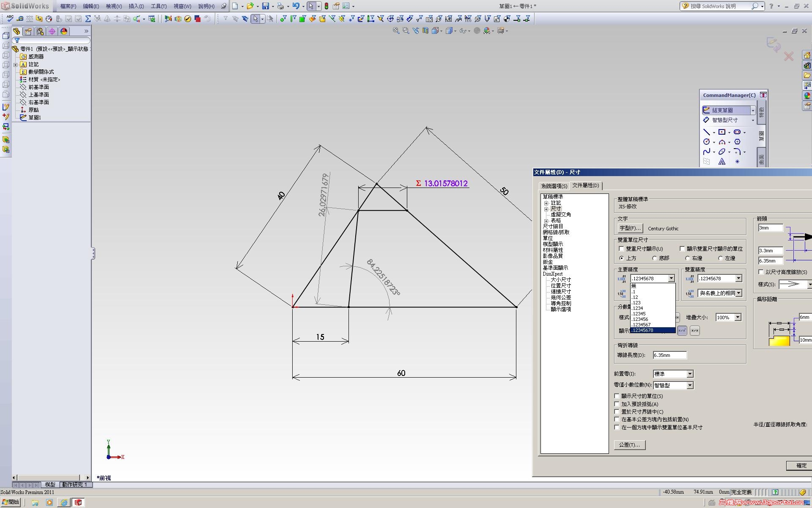The height and width of the screenshot is (508, 812).
Task: Choose the Spline sketch tool
Action: 706,152
